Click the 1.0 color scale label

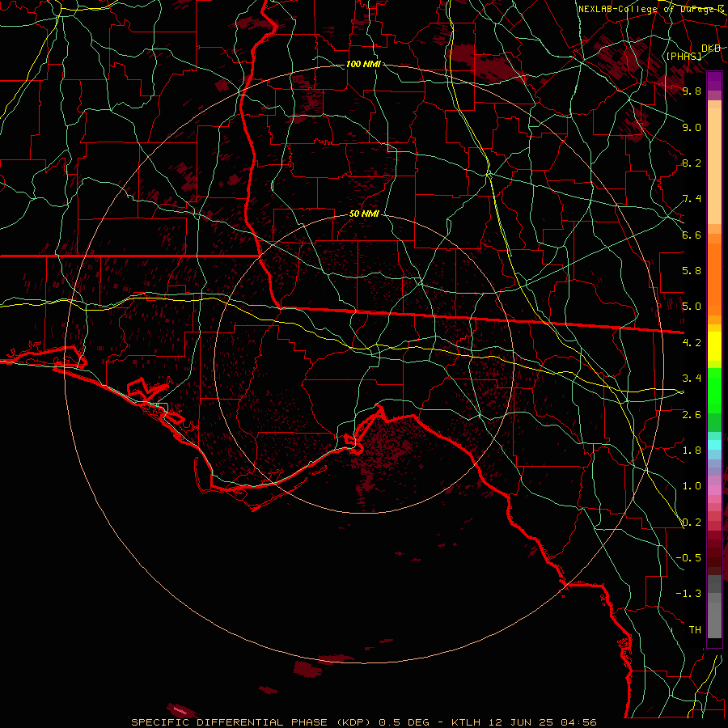[x=692, y=486]
